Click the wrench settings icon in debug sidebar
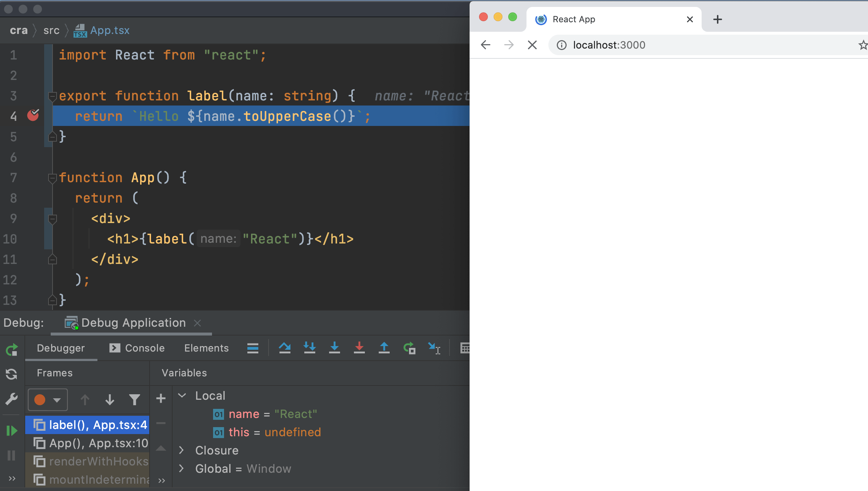This screenshot has width=868, height=491. (12, 399)
